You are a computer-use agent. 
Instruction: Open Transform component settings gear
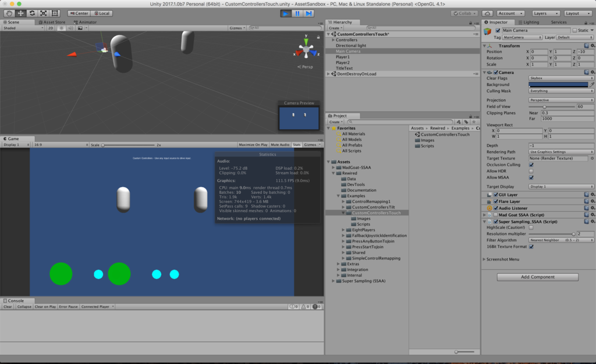click(x=592, y=45)
